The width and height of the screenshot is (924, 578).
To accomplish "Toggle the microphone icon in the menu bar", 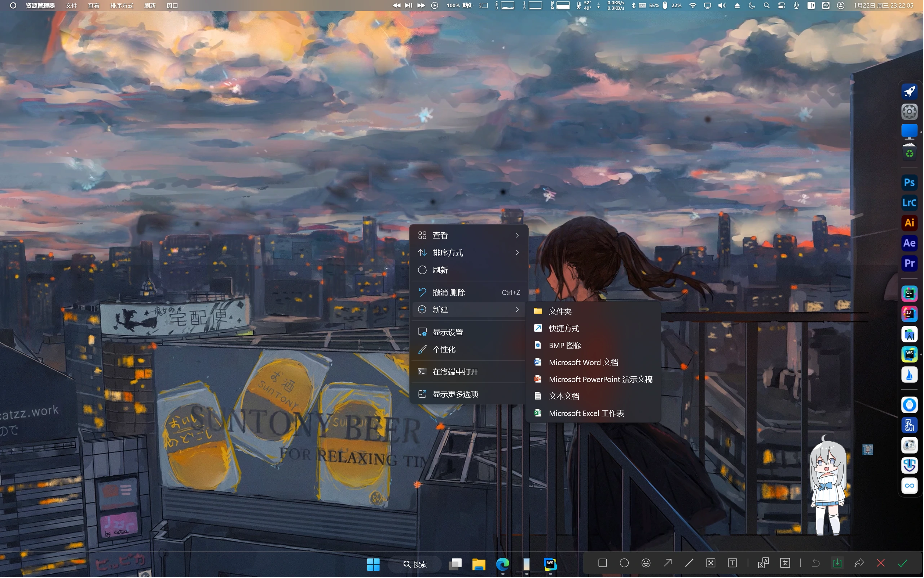I will pos(796,5).
